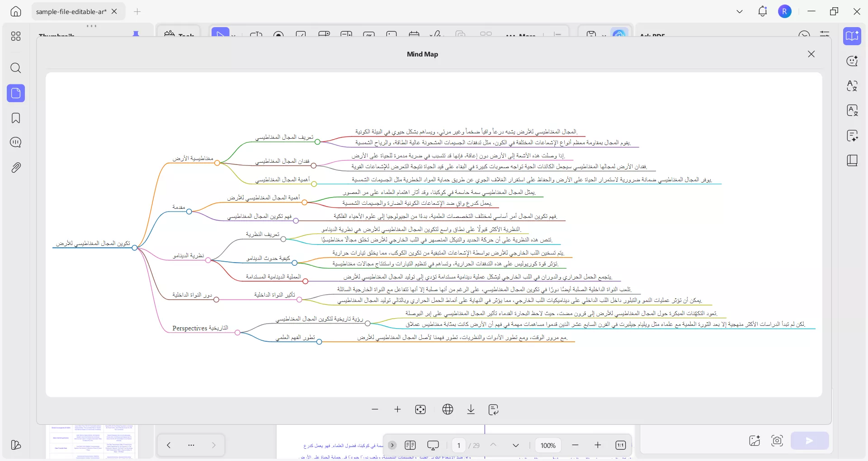Open the tab list dropdown chevron in the title bar

point(740,11)
